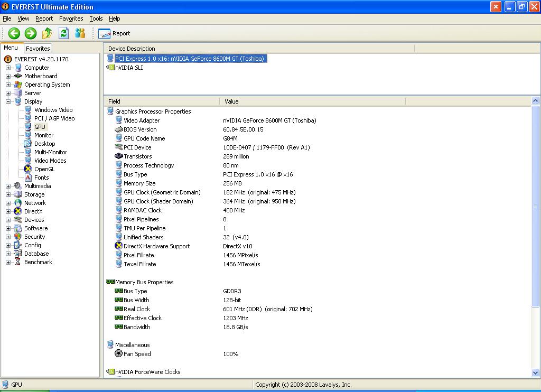Click the Up one level toolbar icon
Screen dimensions: 541x392
click(x=47, y=33)
